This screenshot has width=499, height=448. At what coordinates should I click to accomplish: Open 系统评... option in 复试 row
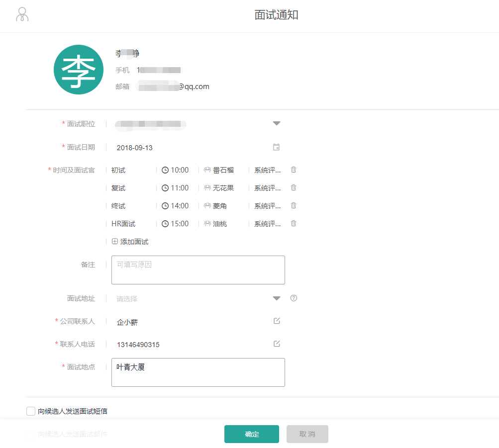(x=267, y=188)
